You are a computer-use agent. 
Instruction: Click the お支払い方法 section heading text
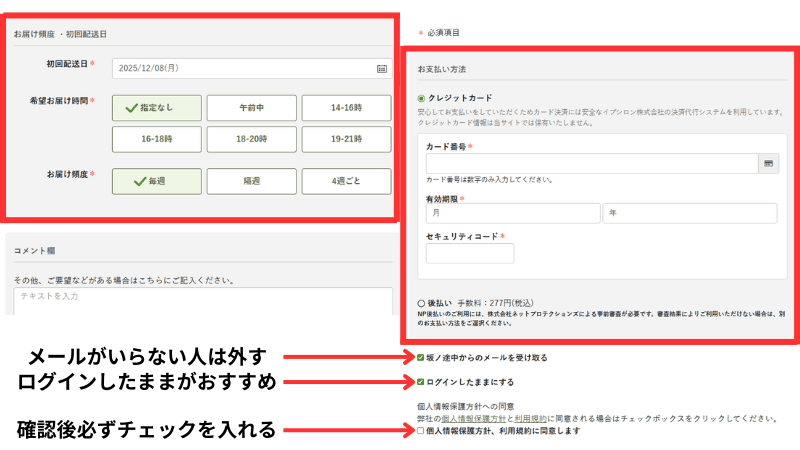coord(441,69)
